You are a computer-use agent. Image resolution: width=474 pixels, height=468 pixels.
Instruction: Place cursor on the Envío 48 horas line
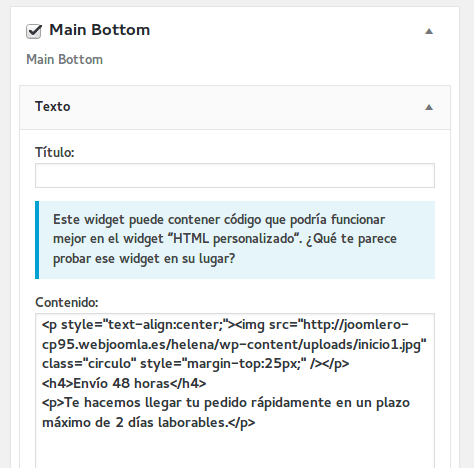point(124,383)
